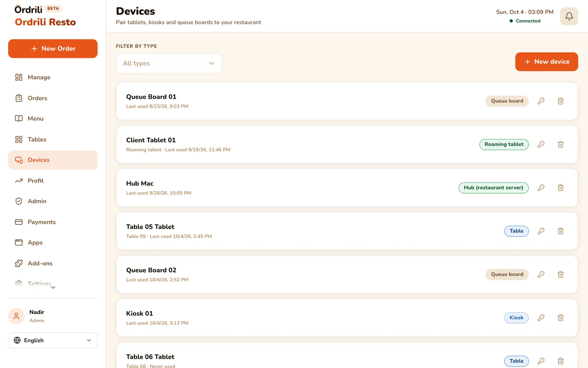Click trash icon for Kiosk 01
This screenshot has width=588, height=368.
pos(560,318)
